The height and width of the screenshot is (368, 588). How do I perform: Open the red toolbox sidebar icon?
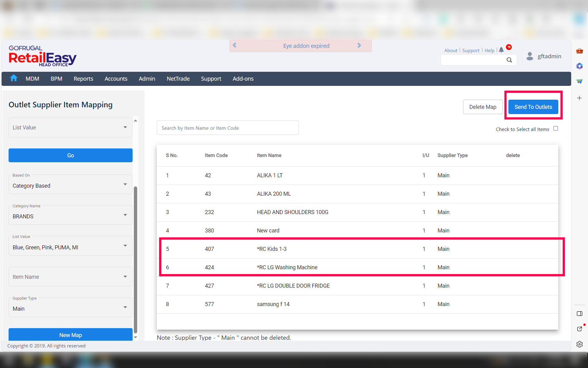coord(579,51)
